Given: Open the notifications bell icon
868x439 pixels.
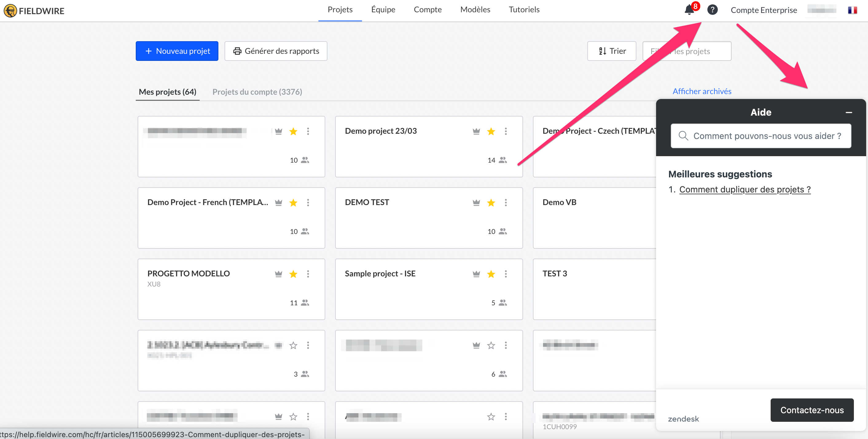Looking at the screenshot, I should click(690, 10).
